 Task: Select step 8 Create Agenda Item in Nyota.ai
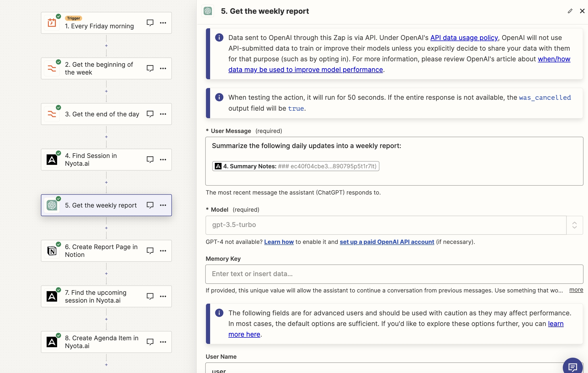tap(106, 342)
